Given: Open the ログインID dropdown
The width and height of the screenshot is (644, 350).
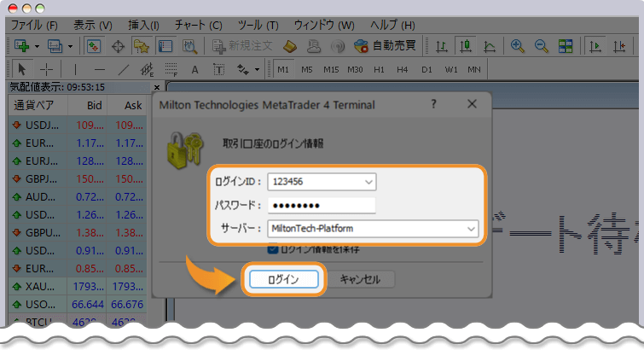Looking at the screenshot, I should click(368, 182).
